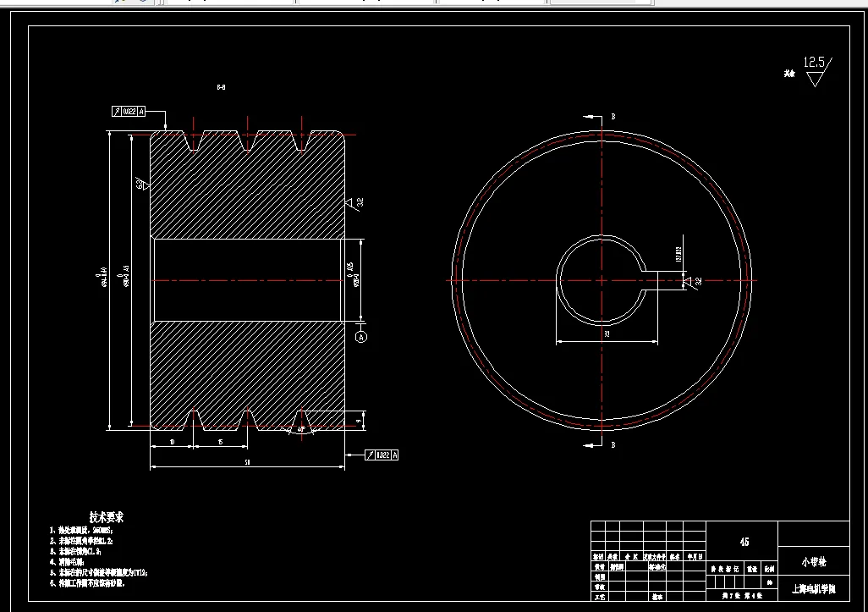Viewport: 868px width, 612px height.
Task: Select the circled datum A symbol
Action: (x=361, y=337)
